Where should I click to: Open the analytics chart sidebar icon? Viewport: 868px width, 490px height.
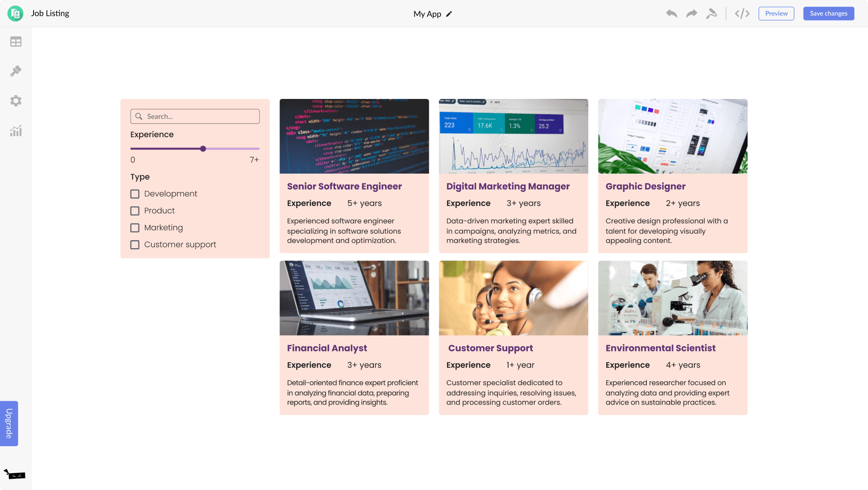point(16,131)
